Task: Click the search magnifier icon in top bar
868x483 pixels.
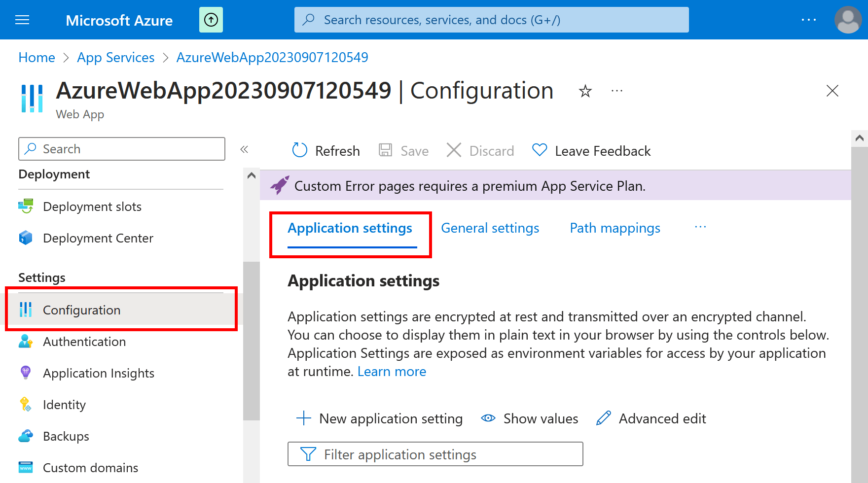Action: tap(309, 20)
